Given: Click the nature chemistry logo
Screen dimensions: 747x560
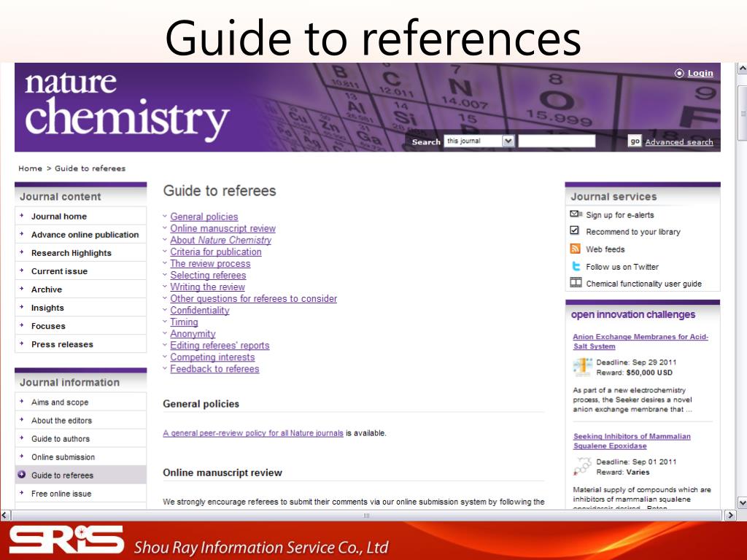Looking at the screenshot, I should coord(127,106).
